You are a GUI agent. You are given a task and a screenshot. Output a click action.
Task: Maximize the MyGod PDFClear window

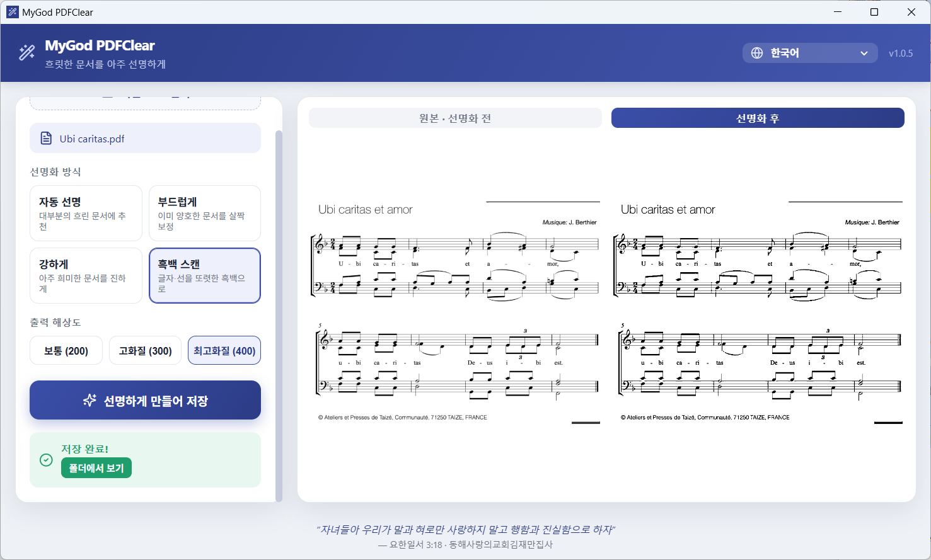[874, 12]
